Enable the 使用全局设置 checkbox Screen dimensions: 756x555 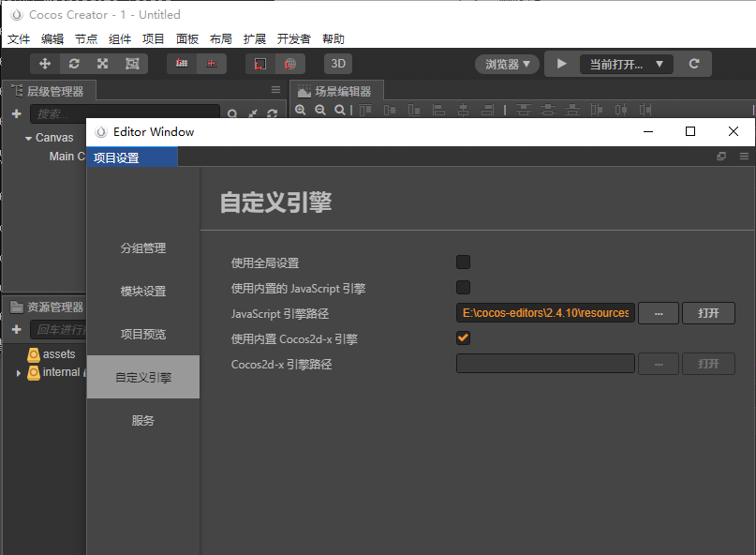(464, 262)
